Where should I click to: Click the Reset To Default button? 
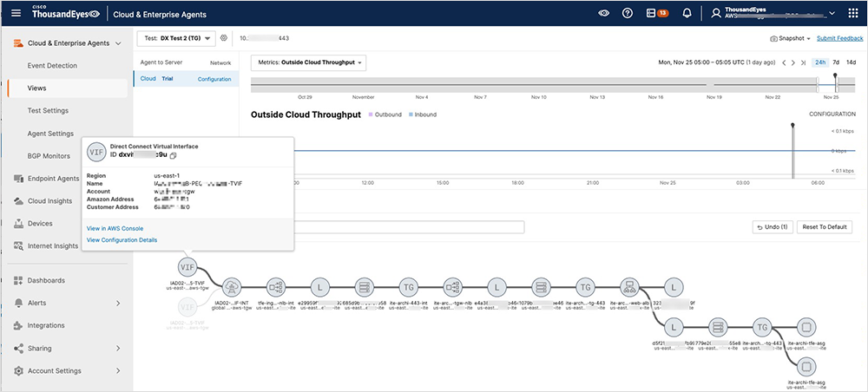825,226
